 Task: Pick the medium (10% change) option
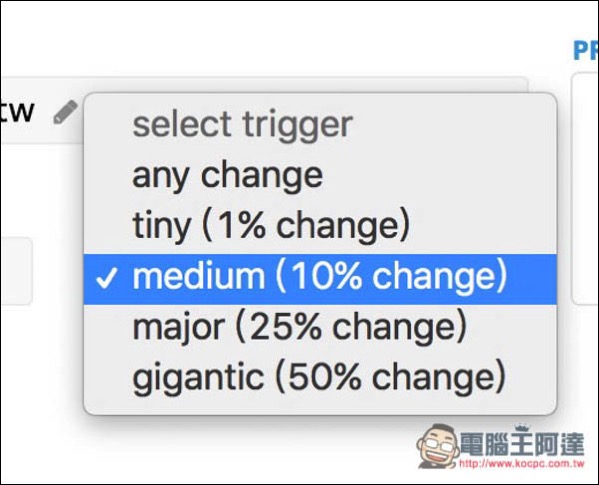point(320,279)
